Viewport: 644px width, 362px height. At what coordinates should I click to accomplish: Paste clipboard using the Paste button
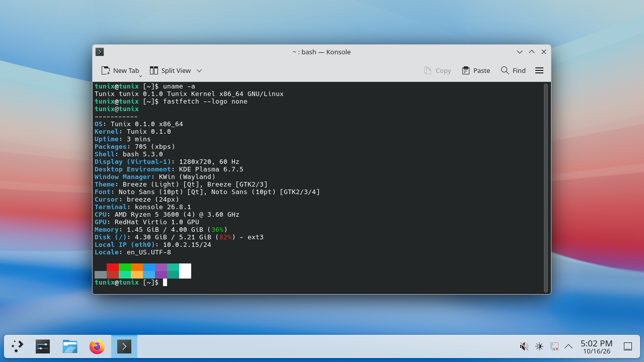pyautogui.click(x=476, y=70)
